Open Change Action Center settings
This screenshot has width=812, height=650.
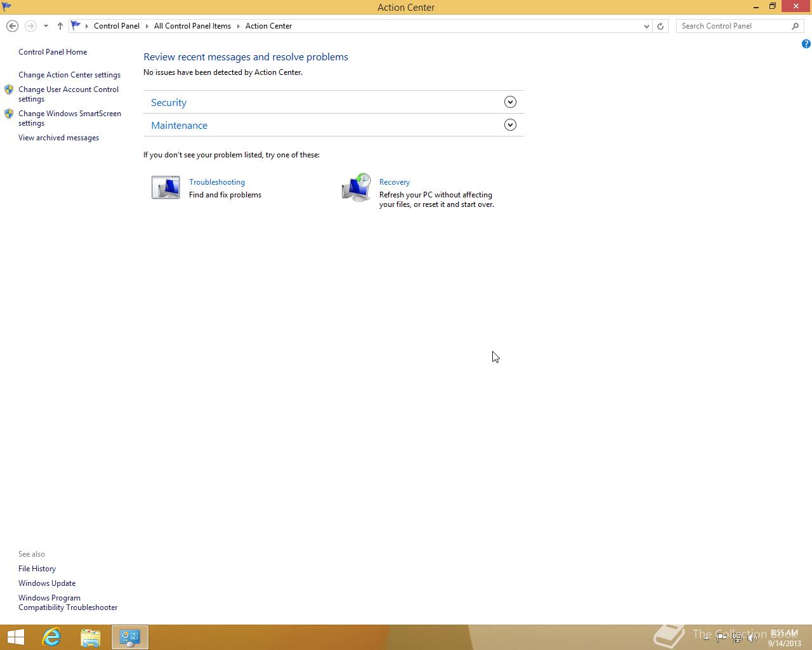click(69, 75)
